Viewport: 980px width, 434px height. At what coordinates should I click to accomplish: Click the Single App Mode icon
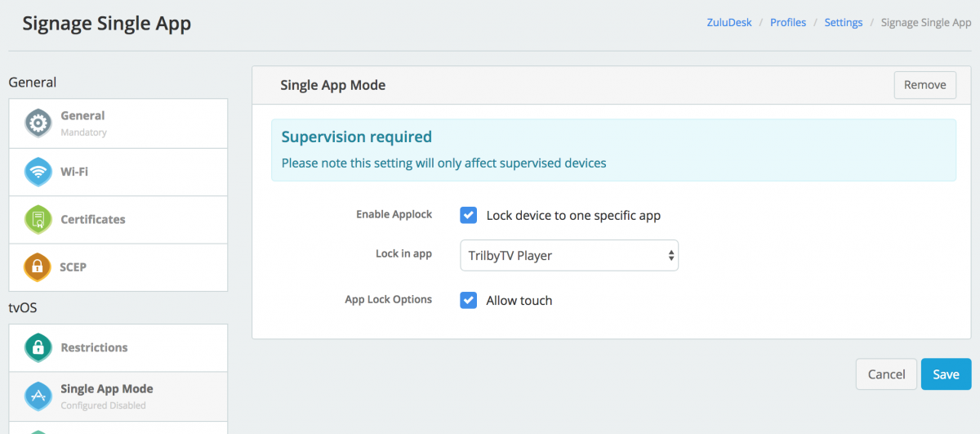[38, 396]
